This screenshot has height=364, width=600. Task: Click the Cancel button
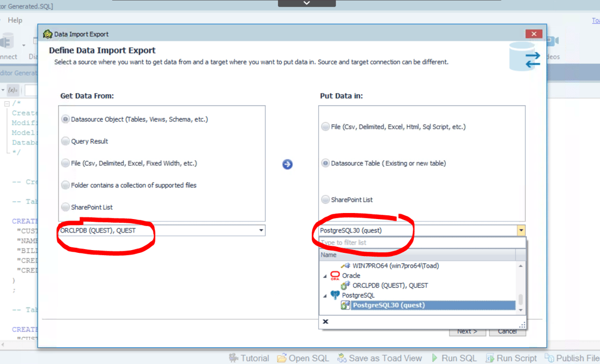(507, 331)
